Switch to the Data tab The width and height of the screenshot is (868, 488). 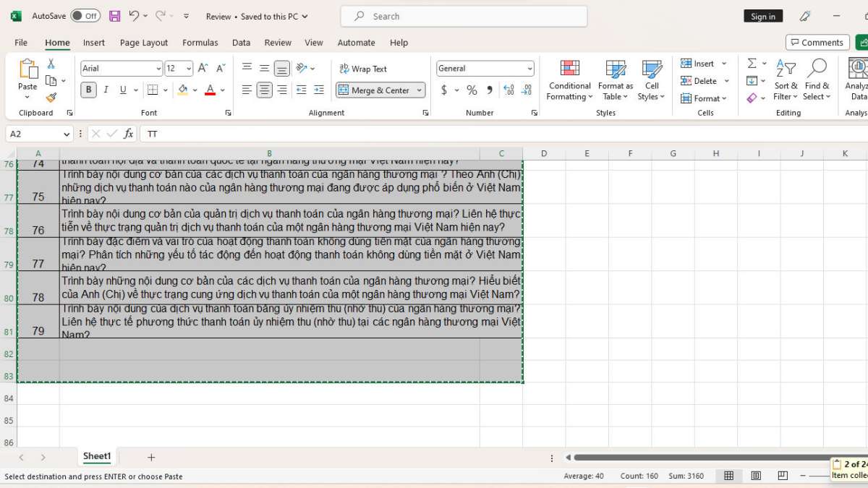242,43
